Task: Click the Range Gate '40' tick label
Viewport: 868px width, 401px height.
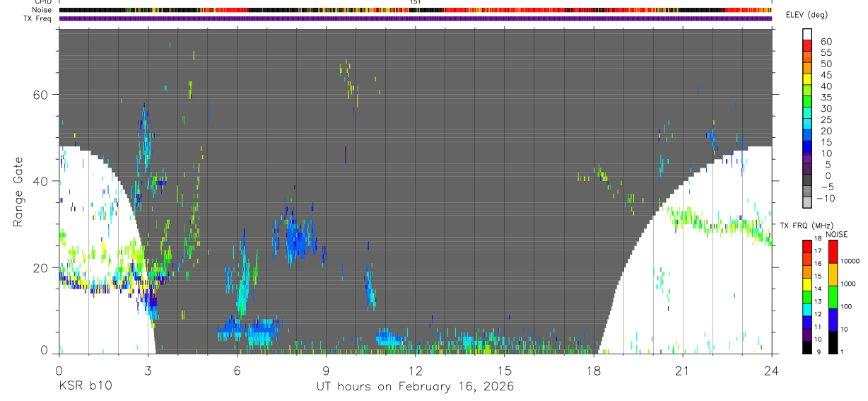Action: tap(40, 181)
